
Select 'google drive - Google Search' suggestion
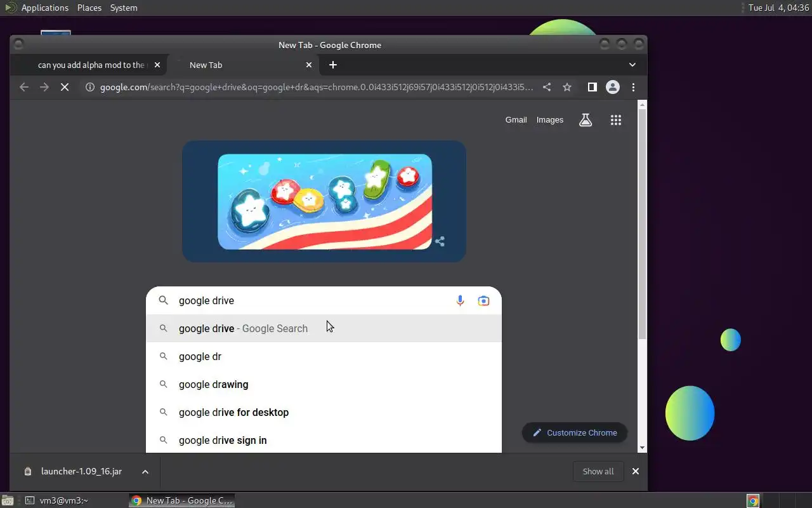[x=324, y=328]
